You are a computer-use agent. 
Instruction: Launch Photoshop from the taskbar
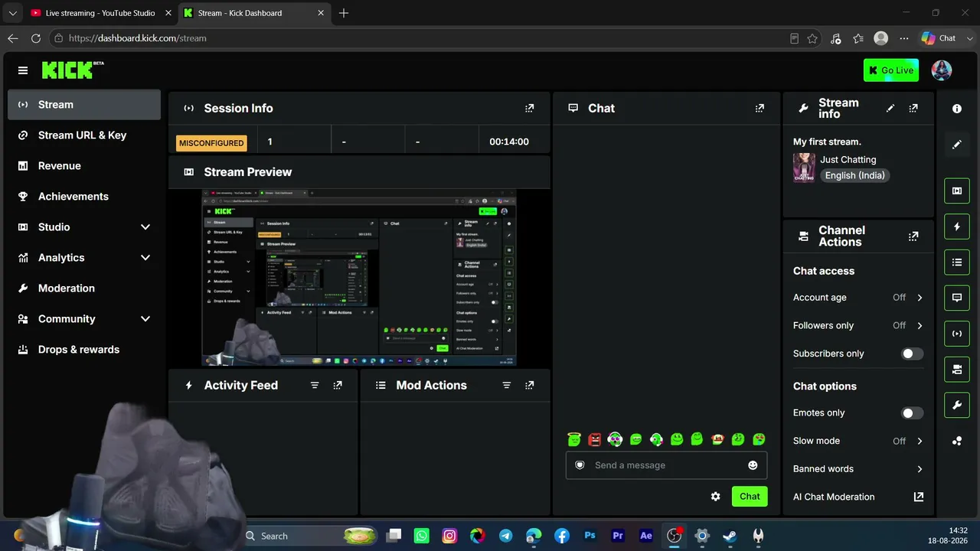(x=590, y=536)
